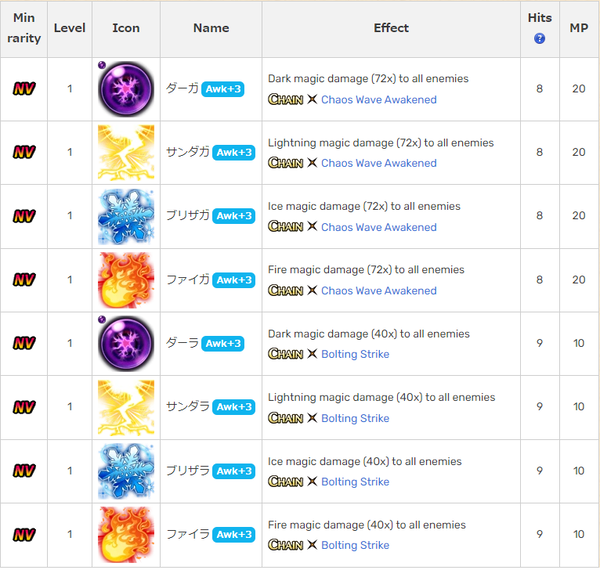The image size is (600, 570).
Task: Click the ファイラ fireball icon
Action: (126, 534)
